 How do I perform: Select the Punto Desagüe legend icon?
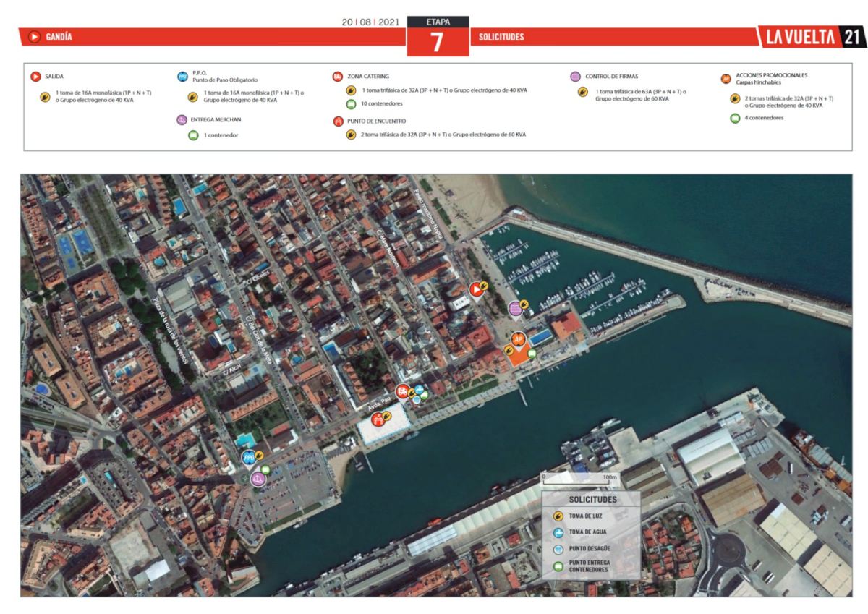click(x=558, y=550)
